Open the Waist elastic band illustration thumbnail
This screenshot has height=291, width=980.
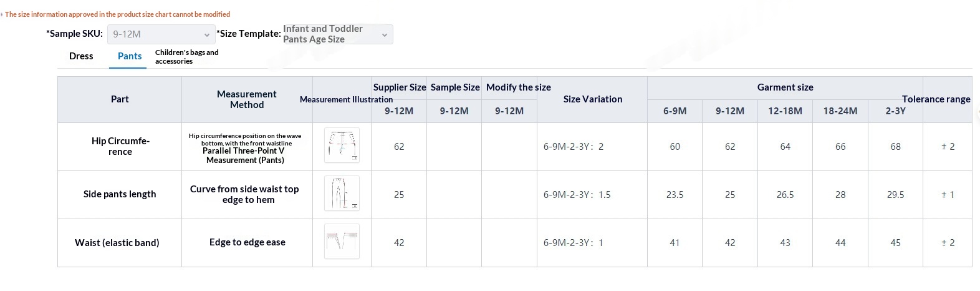coord(342,242)
